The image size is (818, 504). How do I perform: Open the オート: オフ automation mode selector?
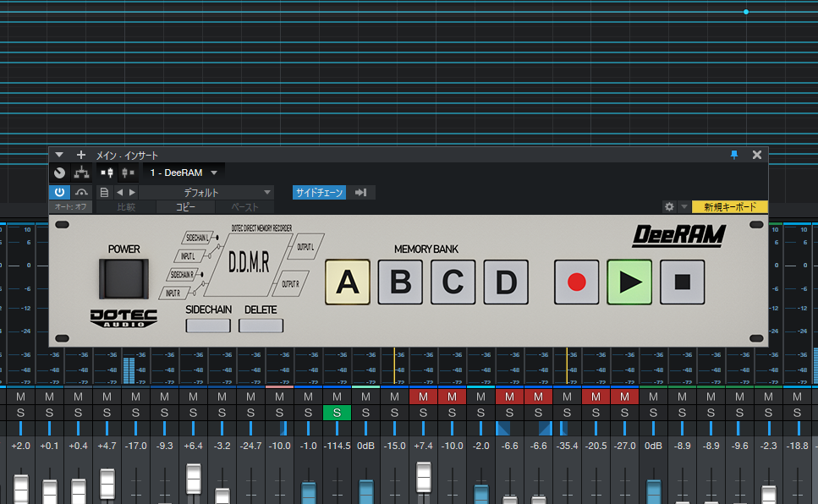(x=71, y=207)
